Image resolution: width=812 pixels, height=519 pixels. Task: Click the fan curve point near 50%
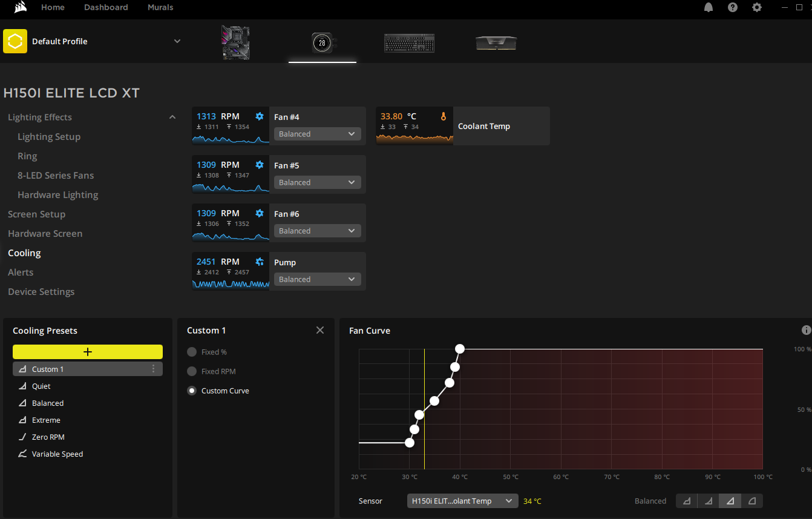[419, 414]
